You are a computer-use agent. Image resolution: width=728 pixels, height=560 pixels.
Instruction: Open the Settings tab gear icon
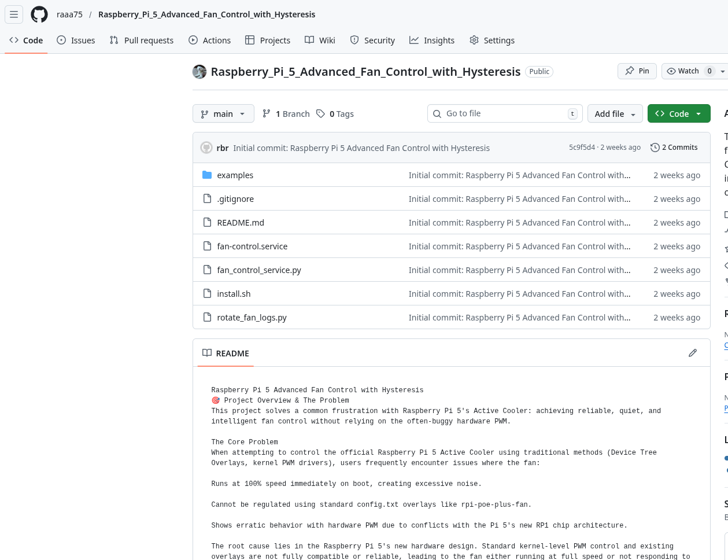474,40
